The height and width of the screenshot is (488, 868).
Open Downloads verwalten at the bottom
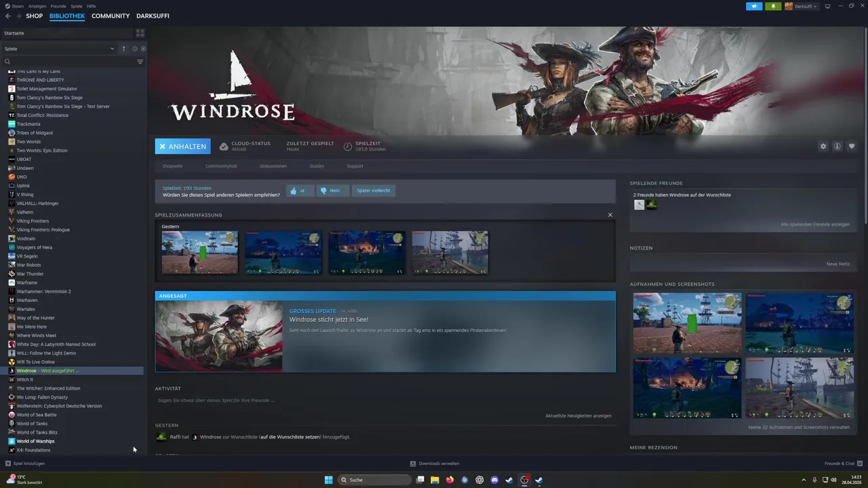coord(435,464)
